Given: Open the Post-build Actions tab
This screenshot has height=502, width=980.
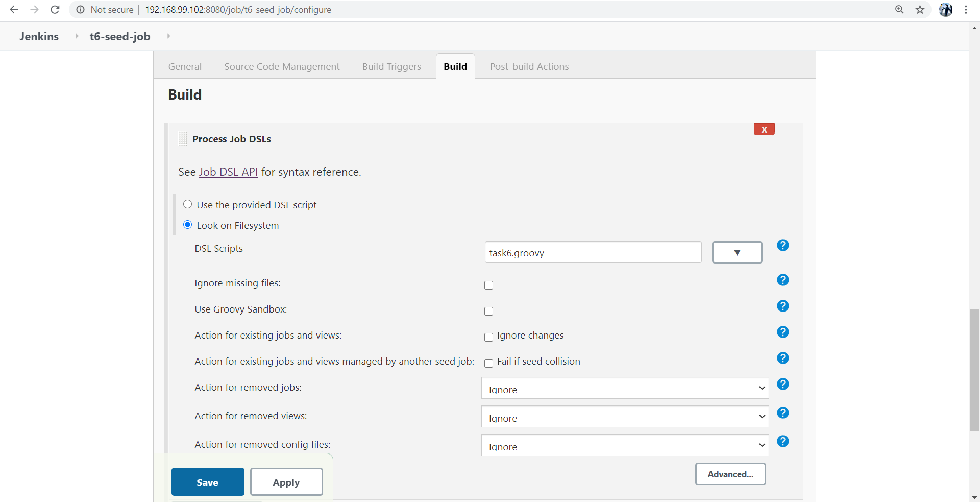Looking at the screenshot, I should [x=529, y=66].
